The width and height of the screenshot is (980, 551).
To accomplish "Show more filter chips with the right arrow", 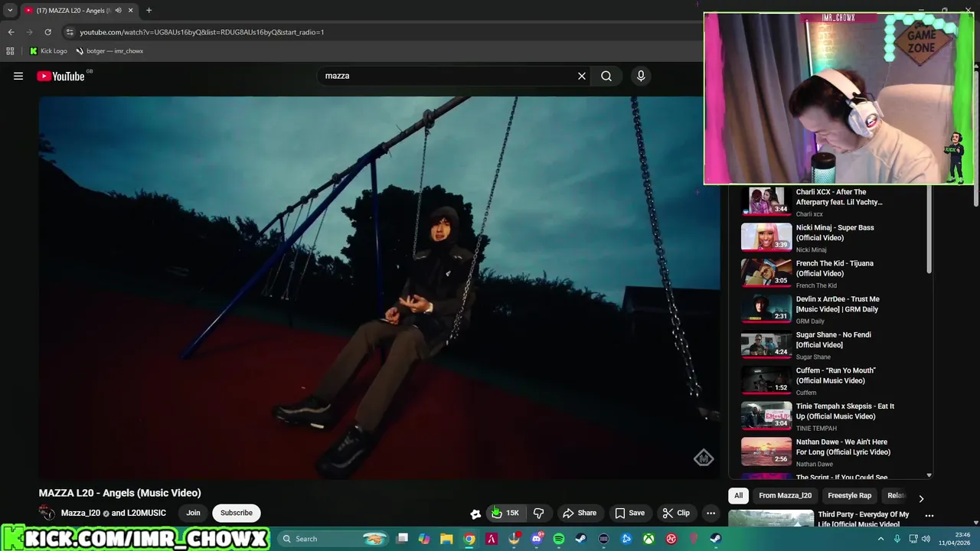I will pyautogui.click(x=921, y=497).
